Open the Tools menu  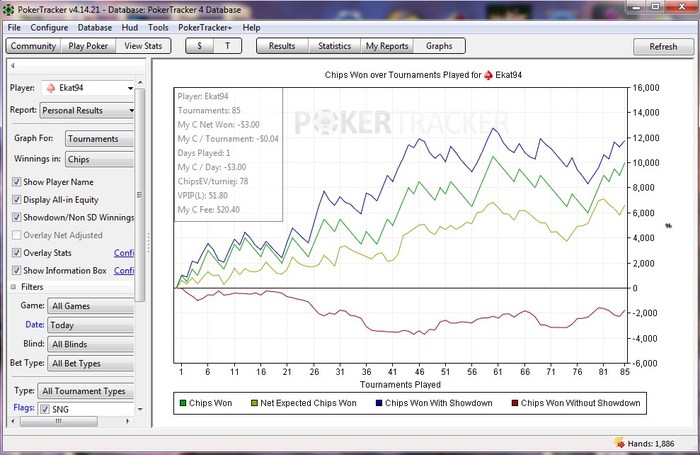coord(158,28)
